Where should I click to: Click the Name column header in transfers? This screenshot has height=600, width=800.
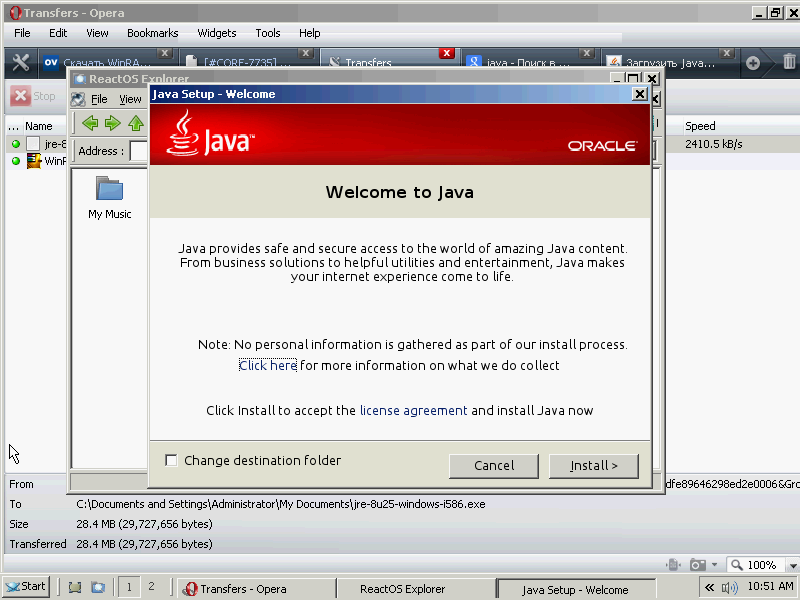[x=39, y=126]
